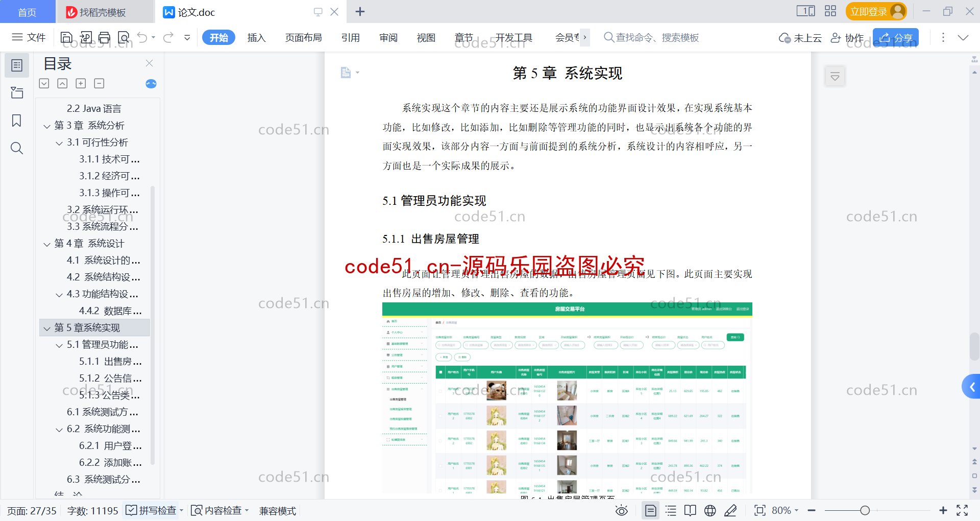Open Print Preview icon
The width and height of the screenshot is (980, 521).
click(x=124, y=37)
